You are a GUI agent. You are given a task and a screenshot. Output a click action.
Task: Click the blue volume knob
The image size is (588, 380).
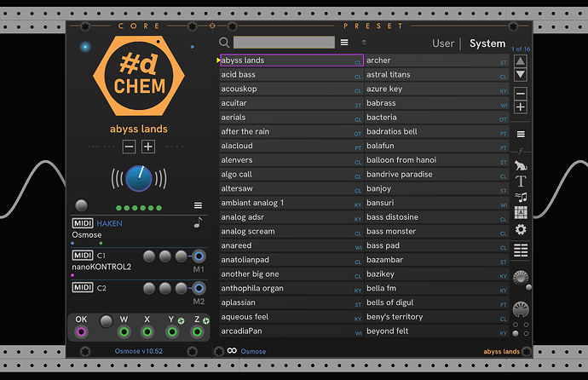[x=138, y=178]
